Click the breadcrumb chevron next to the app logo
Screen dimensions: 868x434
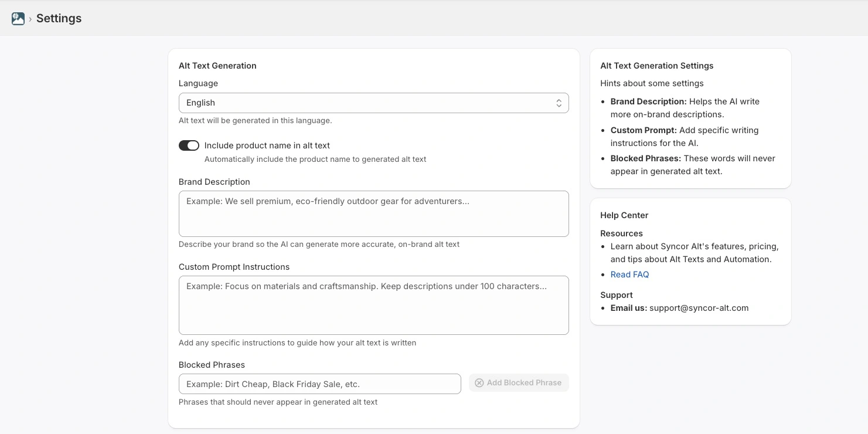click(29, 18)
